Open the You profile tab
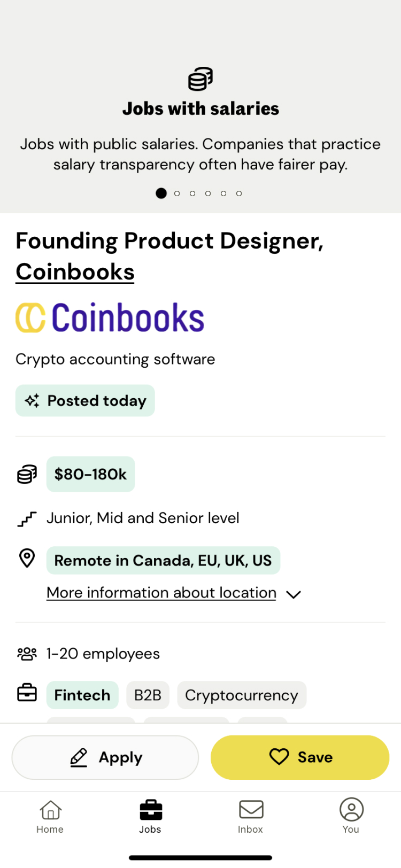The height and width of the screenshot is (868, 401). point(351,816)
